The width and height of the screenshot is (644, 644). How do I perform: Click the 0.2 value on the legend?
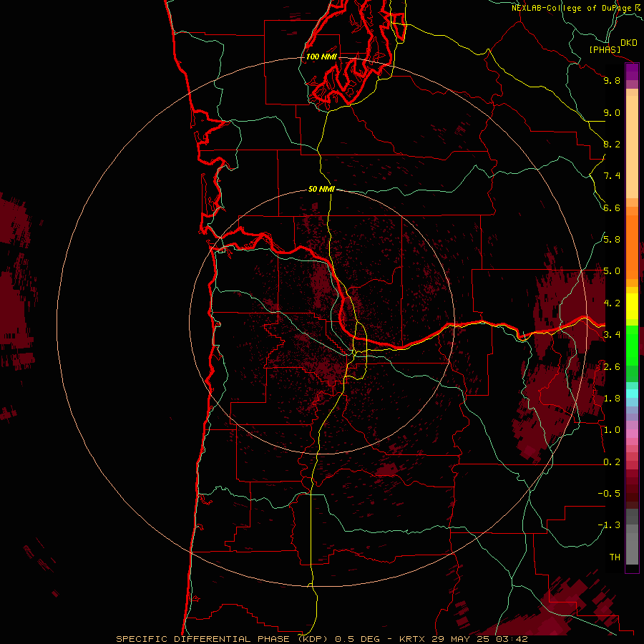612,462
